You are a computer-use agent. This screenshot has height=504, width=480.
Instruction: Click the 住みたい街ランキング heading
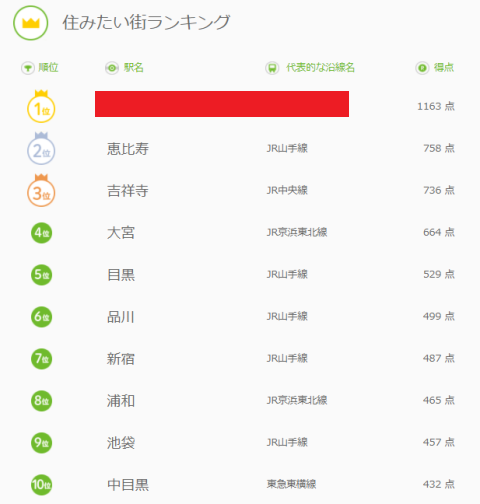[146, 23]
